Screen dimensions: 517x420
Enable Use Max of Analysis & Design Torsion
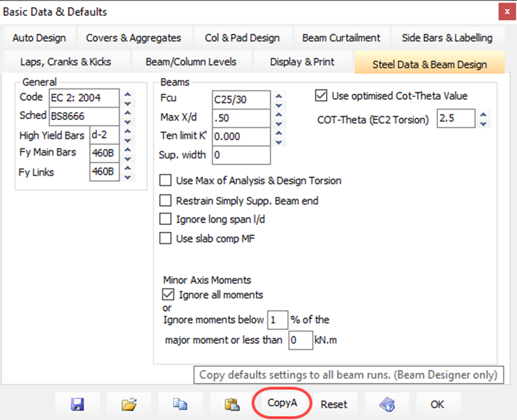point(165,180)
